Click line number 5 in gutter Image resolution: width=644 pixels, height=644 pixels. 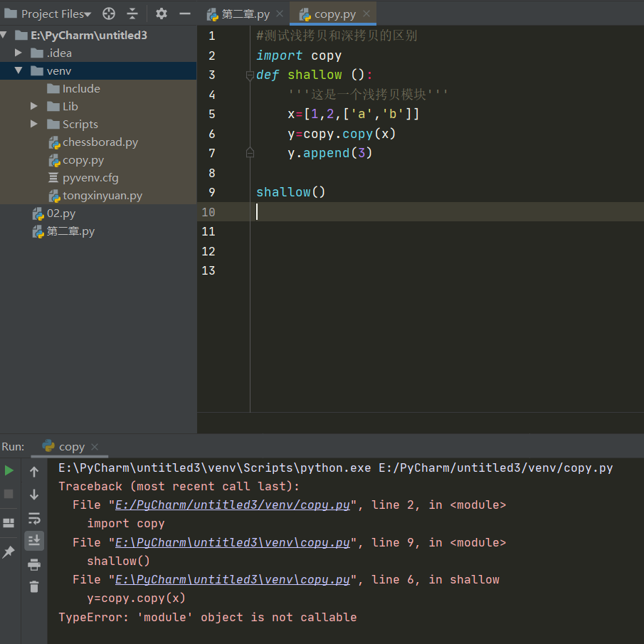point(211,114)
